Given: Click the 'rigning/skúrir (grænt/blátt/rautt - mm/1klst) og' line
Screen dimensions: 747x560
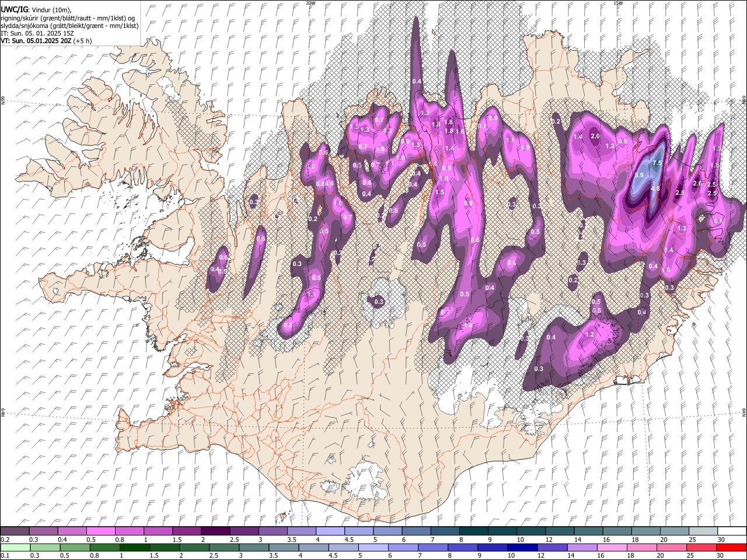Looking at the screenshot, I should (x=68, y=18).
